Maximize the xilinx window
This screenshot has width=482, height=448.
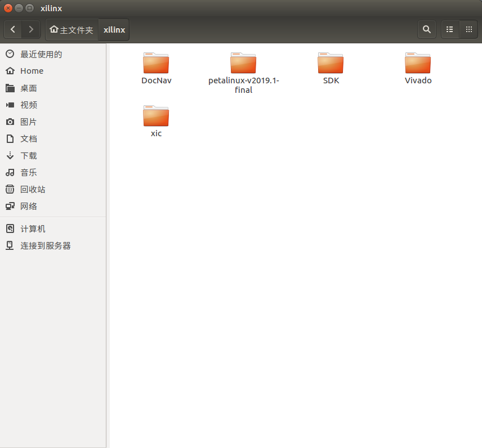coord(29,8)
